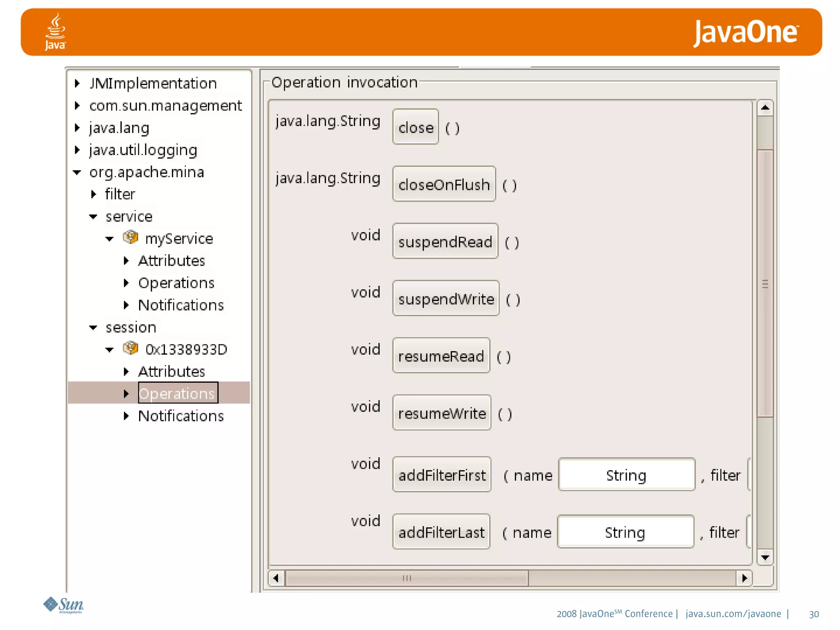
Task: Expand the java.util.logging node
Action: pyautogui.click(x=77, y=150)
